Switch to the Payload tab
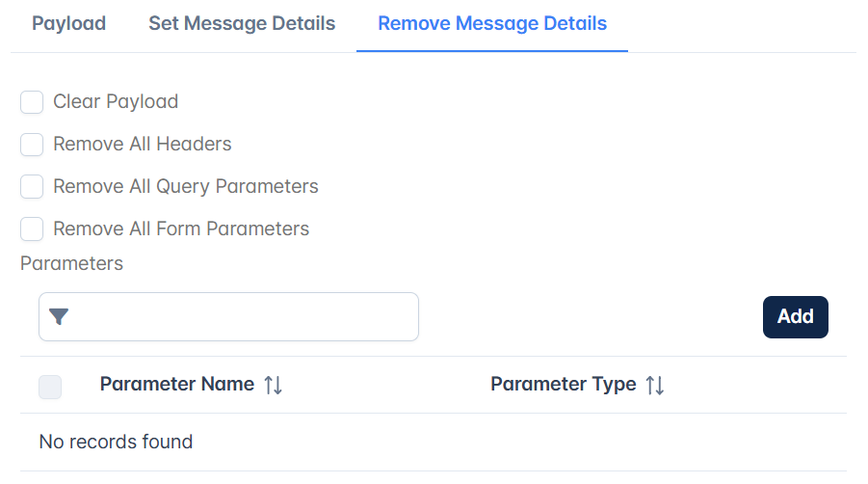This screenshot has height=484, width=868. point(68,24)
